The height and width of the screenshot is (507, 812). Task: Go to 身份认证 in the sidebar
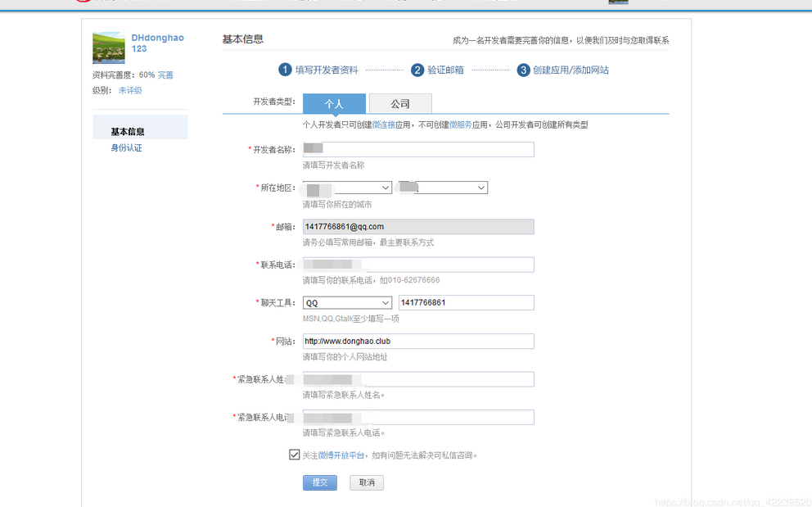[126, 147]
